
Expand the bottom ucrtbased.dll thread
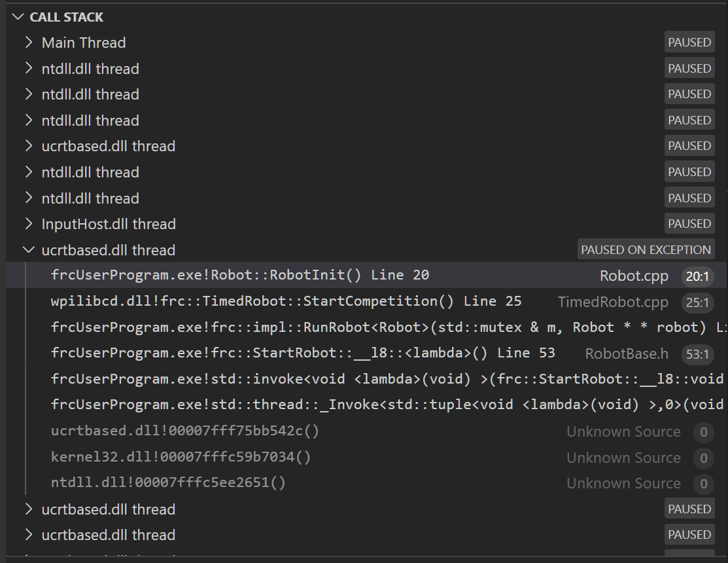coord(28,534)
